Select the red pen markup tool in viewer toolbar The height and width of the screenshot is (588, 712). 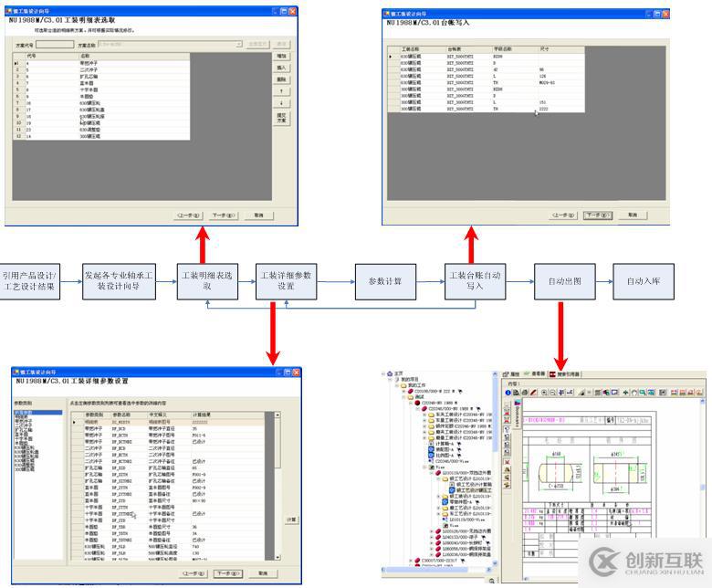tap(533, 393)
